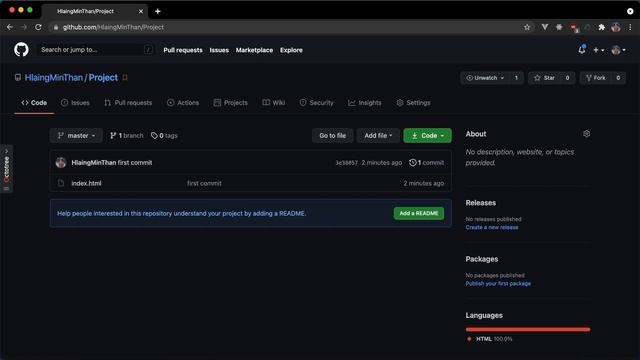Open Marketplace in the top nav
Screen dimensions: 640x360
click(254, 50)
